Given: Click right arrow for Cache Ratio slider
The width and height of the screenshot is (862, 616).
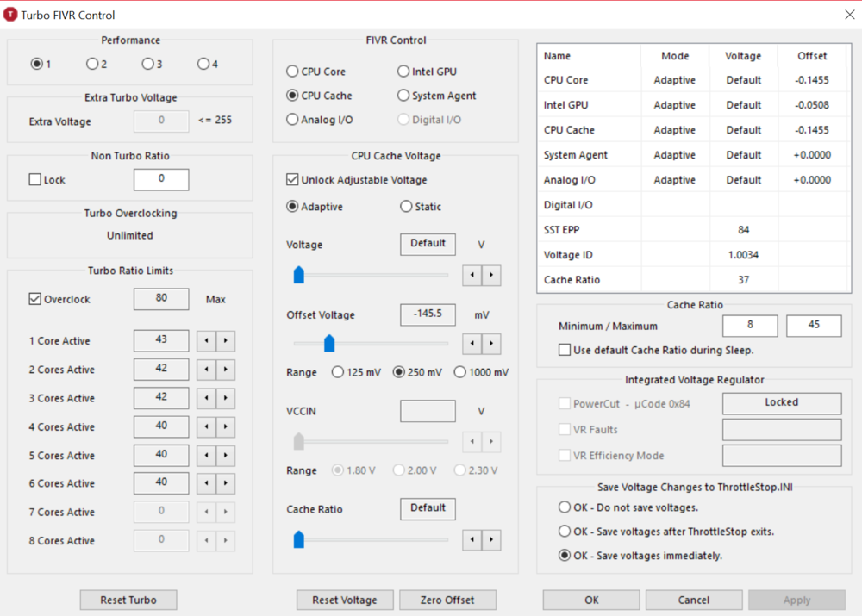Looking at the screenshot, I should coord(490,540).
